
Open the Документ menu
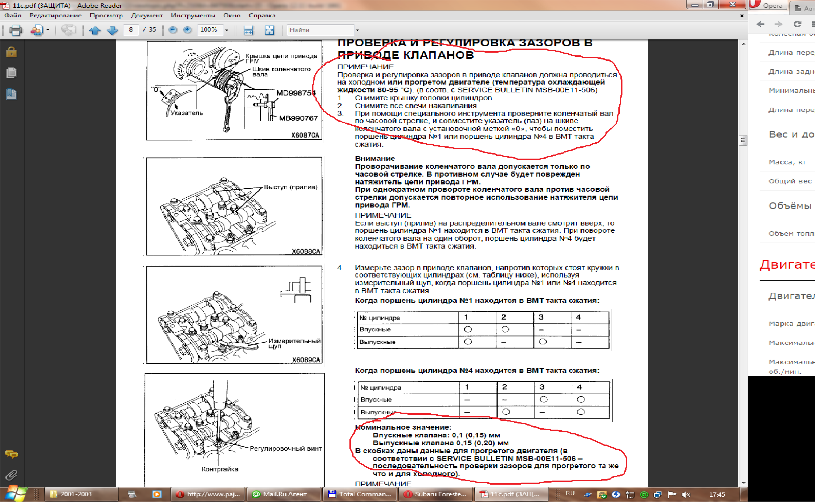(x=147, y=15)
